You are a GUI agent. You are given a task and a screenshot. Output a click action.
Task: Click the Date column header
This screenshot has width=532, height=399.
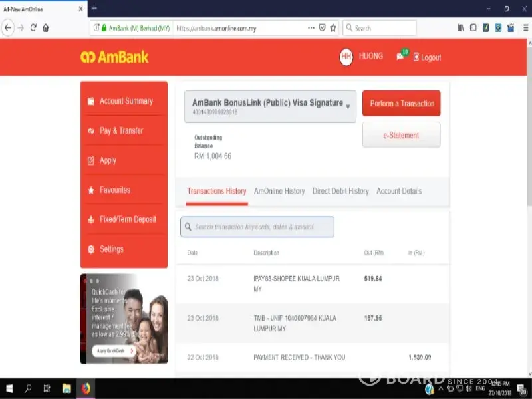pos(192,253)
